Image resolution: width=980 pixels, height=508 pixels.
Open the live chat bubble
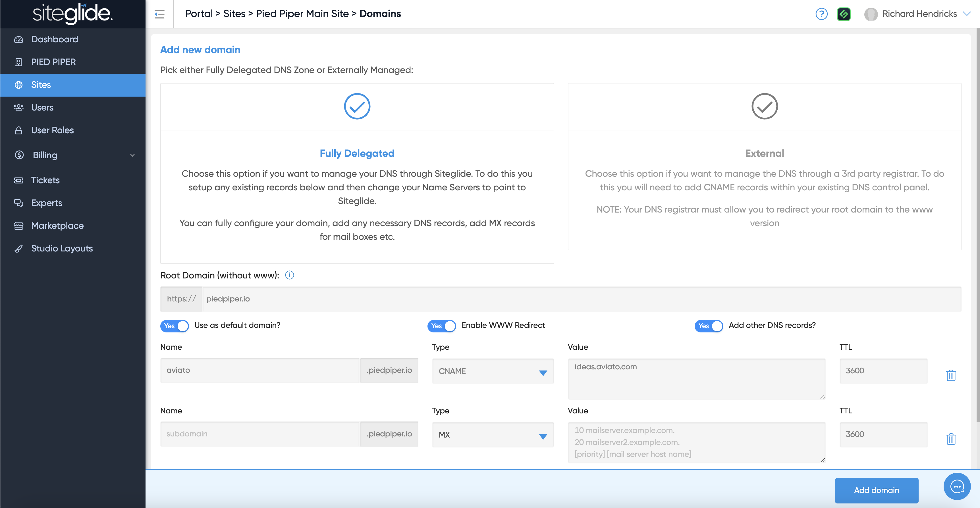[x=957, y=486]
